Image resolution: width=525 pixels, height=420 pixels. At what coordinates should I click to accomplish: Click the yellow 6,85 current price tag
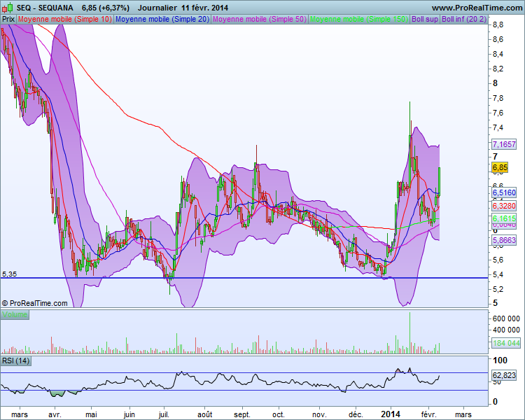point(500,167)
